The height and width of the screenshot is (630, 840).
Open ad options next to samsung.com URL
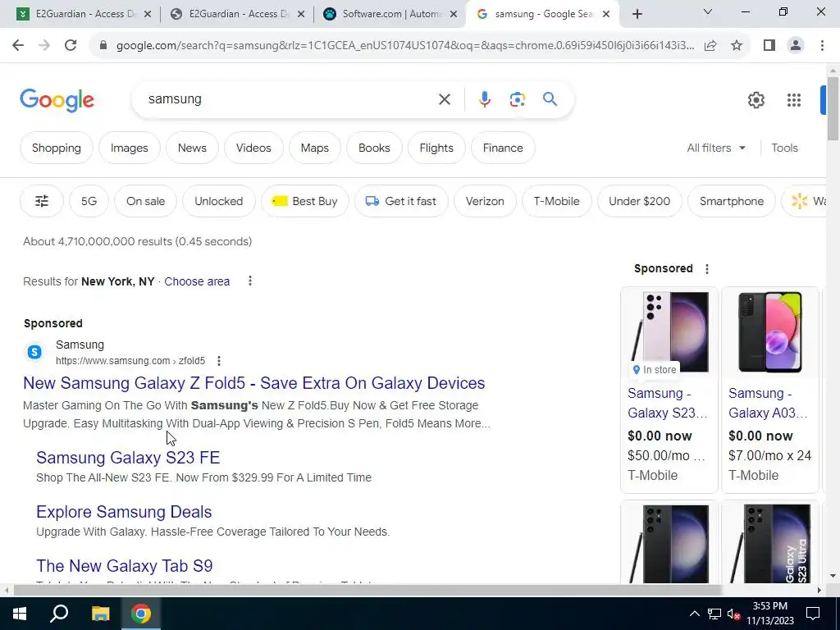click(218, 361)
